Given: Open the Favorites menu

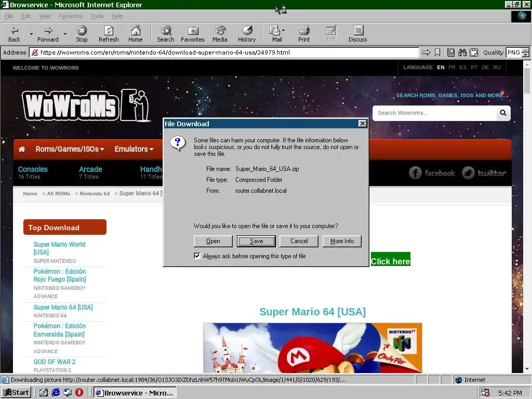Looking at the screenshot, I should click(x=70, y=16).
